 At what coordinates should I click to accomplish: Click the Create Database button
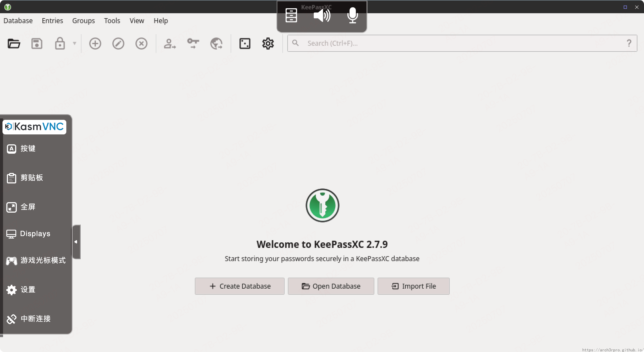tap(239, 286)
